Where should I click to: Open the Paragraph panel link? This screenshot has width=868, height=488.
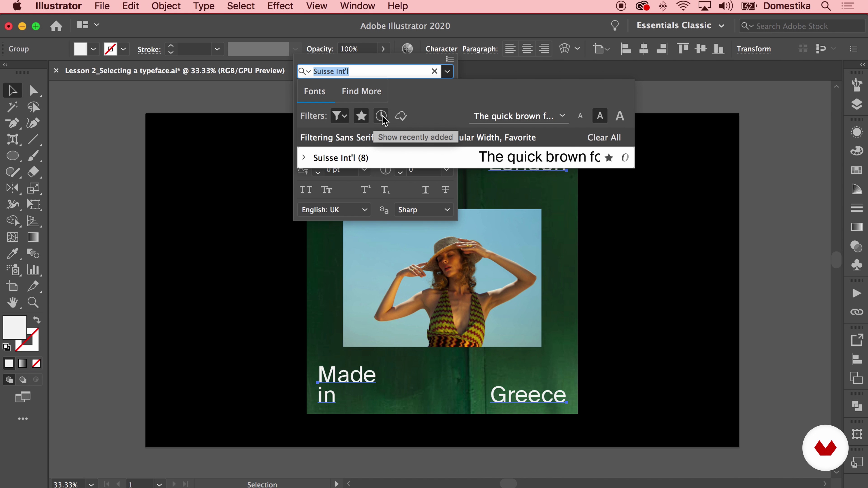[x=480, y=49]
